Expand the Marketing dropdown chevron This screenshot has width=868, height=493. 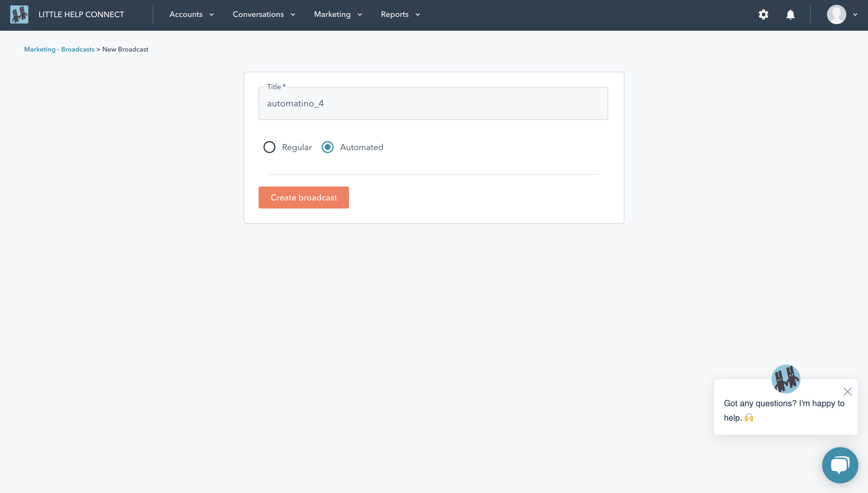pos(360,14)
